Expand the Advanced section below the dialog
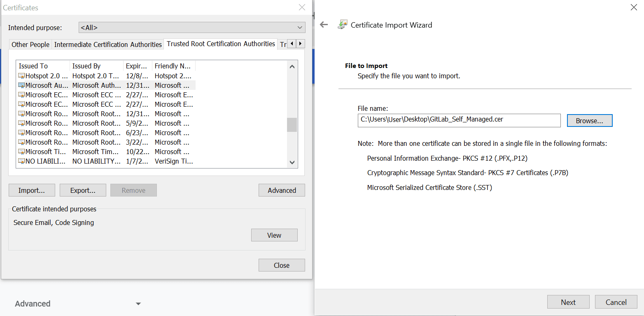This screenshot has height=316, width=644. (138, 304)
